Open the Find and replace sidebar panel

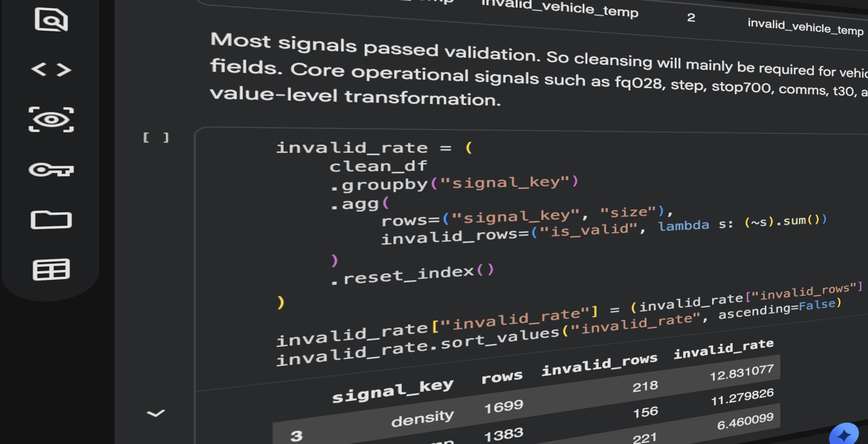[x=51, y=20]
